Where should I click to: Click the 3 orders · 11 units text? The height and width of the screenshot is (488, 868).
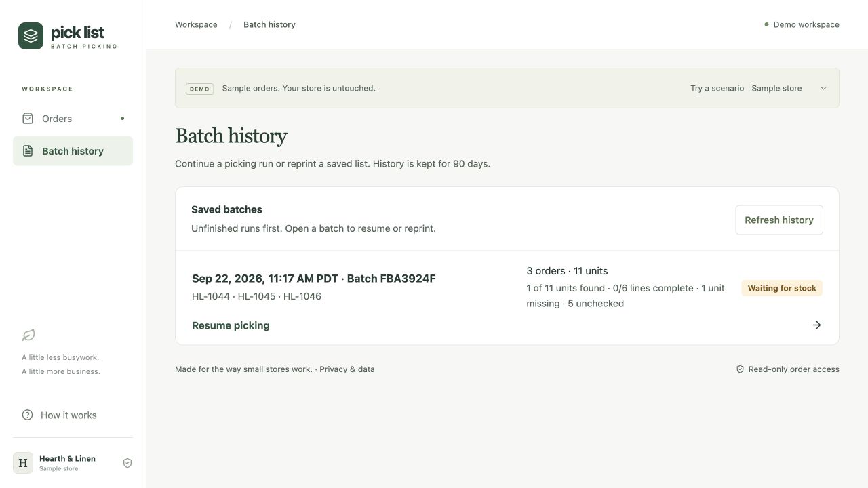point(567,271)
